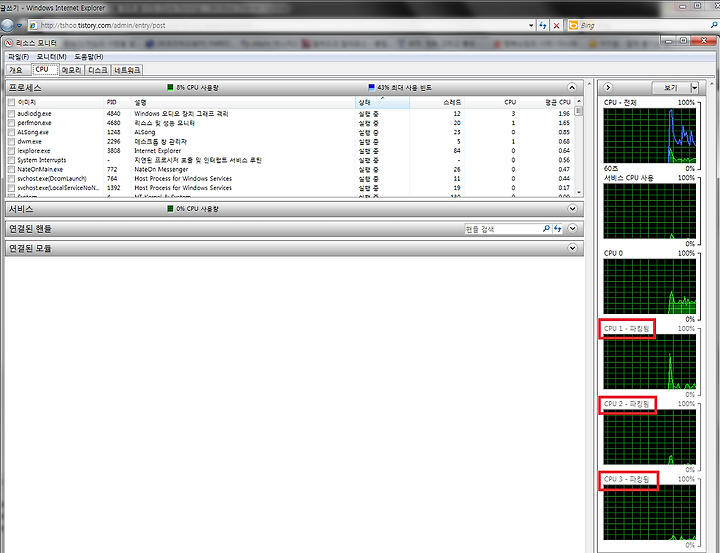Expand the 연결된 핸들 section chevron
The height and width of the screenshot is (553, 720).
[x=572, y=228]
